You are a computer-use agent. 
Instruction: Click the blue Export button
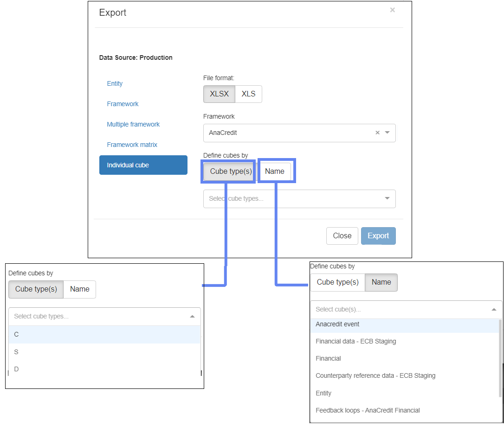tap(378, 235)
